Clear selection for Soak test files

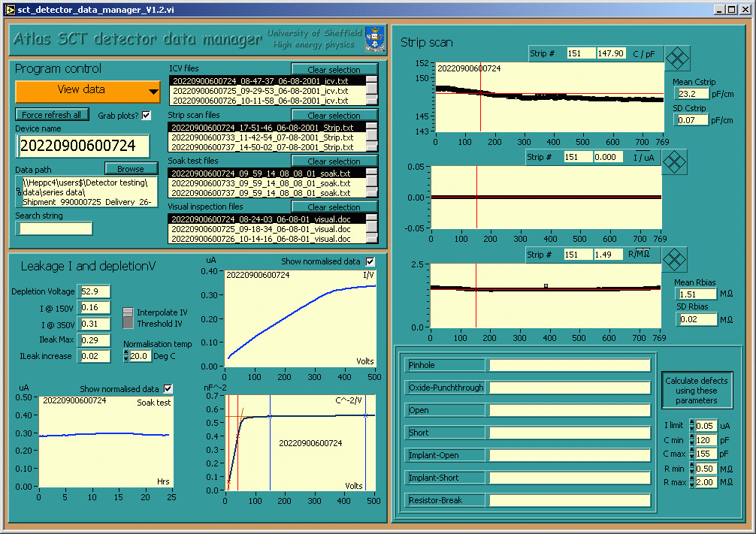pos(334,161)
